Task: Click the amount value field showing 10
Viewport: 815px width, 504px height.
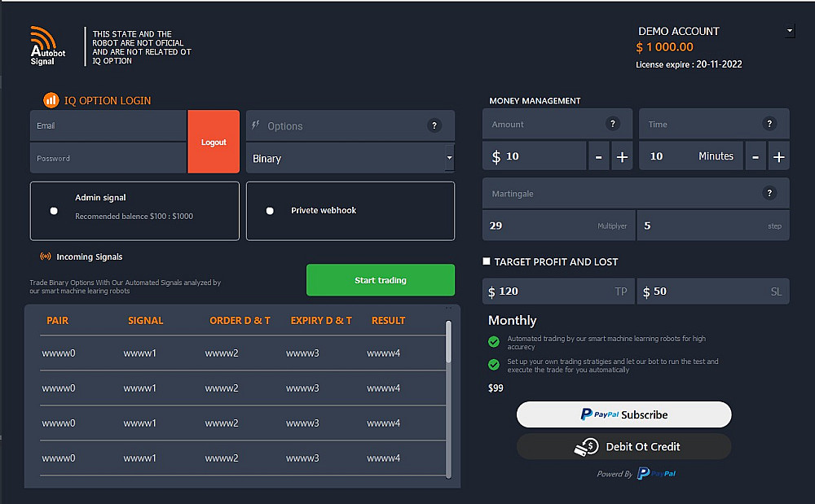Action: [535, 156]
